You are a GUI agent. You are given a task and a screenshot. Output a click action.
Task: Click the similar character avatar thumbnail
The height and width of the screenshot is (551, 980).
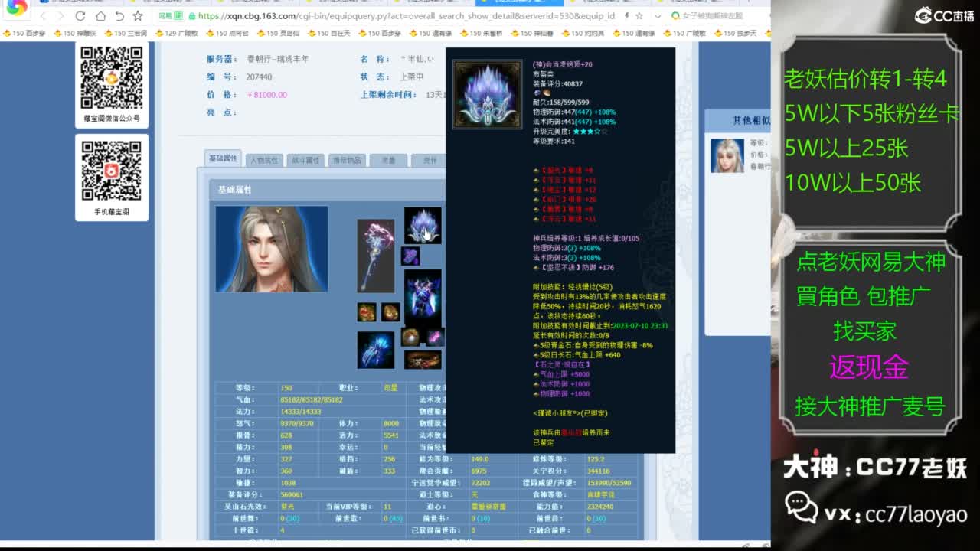727,155
